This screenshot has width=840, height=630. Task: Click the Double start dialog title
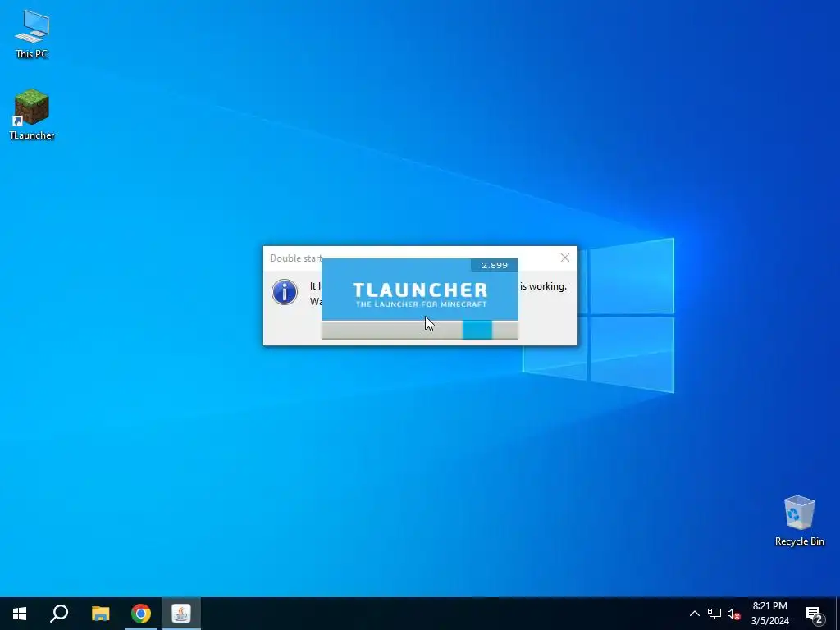pyautogui.click(x=295, y=258)
